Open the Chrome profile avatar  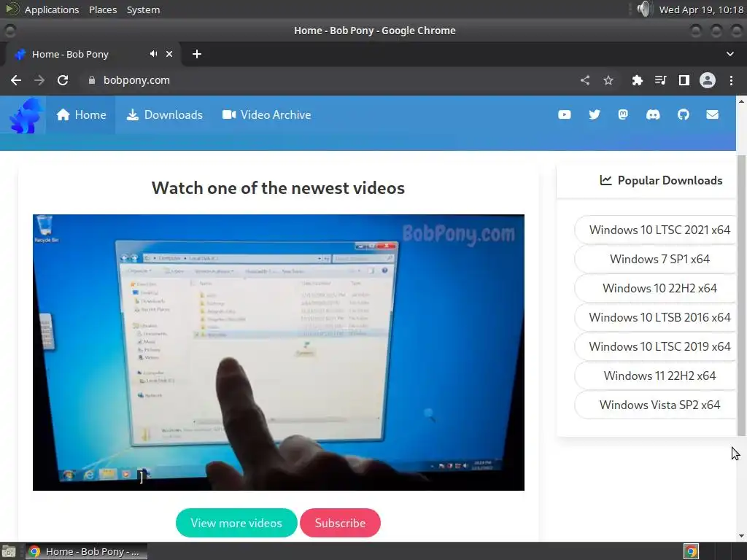tap(708, 80)
